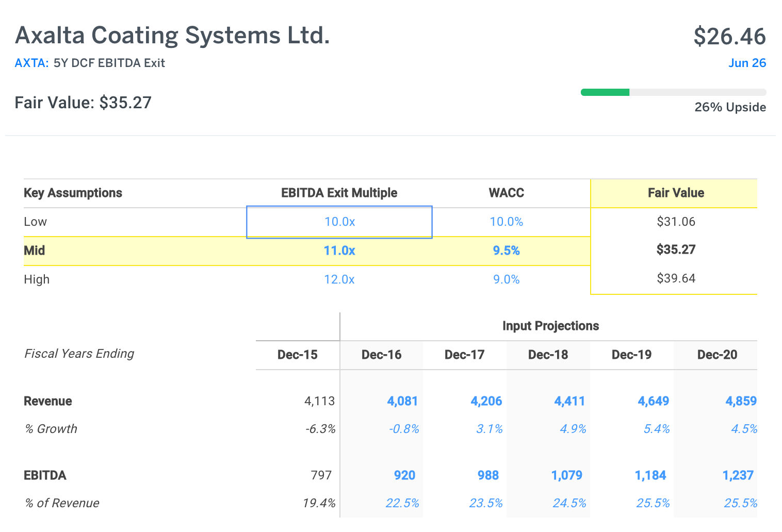Edit the Low WACC value 10.0%
The image size is (782, 532).
pos(507,222)
